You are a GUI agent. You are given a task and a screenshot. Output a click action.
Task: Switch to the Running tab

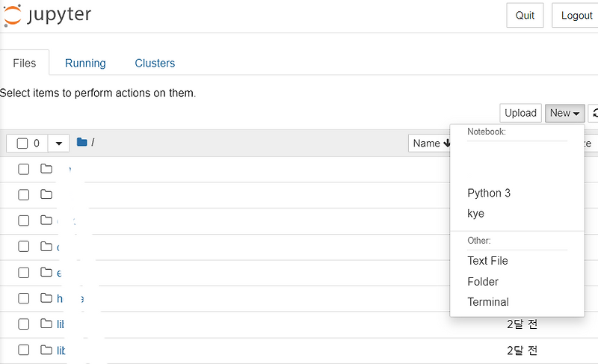(85, 64)
